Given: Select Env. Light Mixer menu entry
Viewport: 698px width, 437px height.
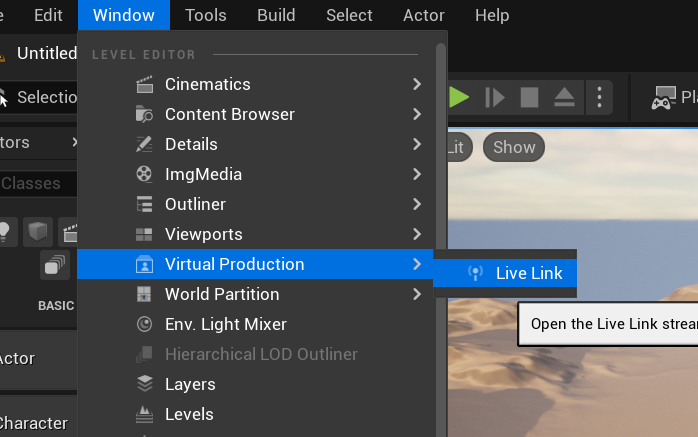Looking at the screenshot, I should pos(256,324).
